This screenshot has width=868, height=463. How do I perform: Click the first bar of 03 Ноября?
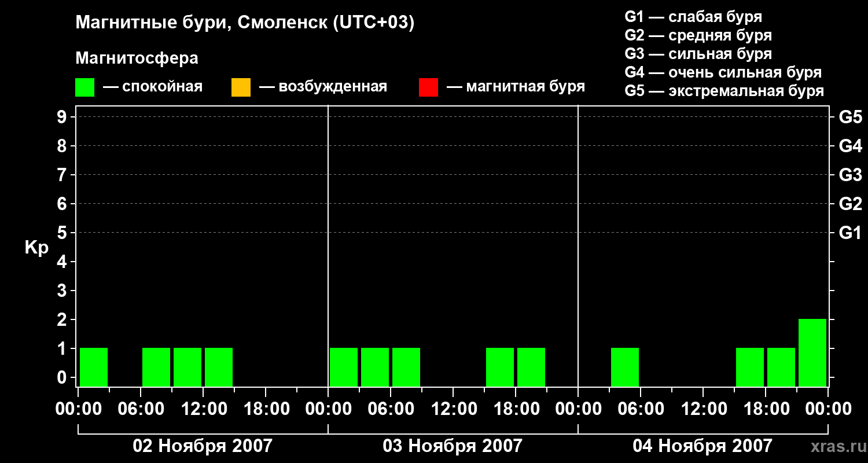click(x=344, y=367)
